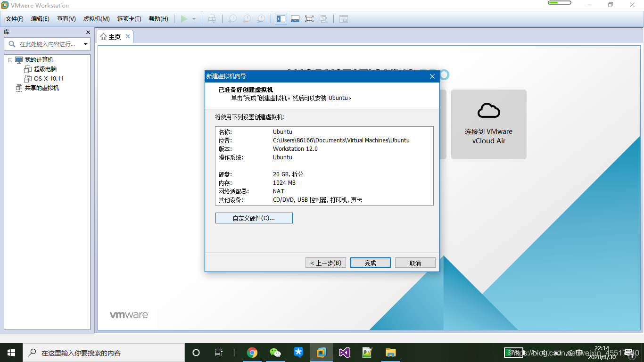Image resolution: width=644 pixels, height=362 pixels.
Task: Open the Windows Start menu
Action: tap(11, 353)
